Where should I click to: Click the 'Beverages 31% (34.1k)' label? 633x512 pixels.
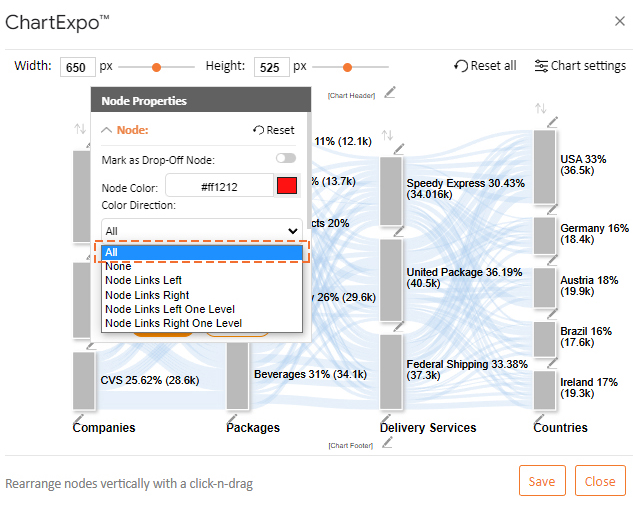(x=310, y=374)
